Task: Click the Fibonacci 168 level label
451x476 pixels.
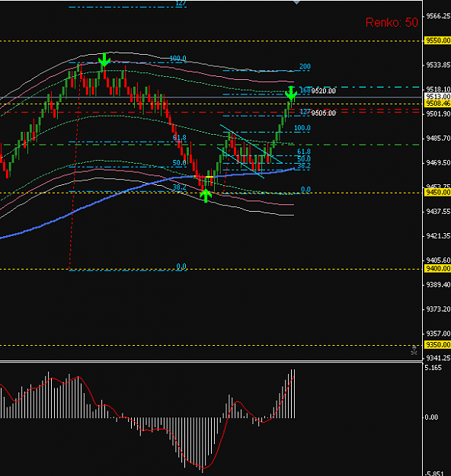Action: coord(305,90)
